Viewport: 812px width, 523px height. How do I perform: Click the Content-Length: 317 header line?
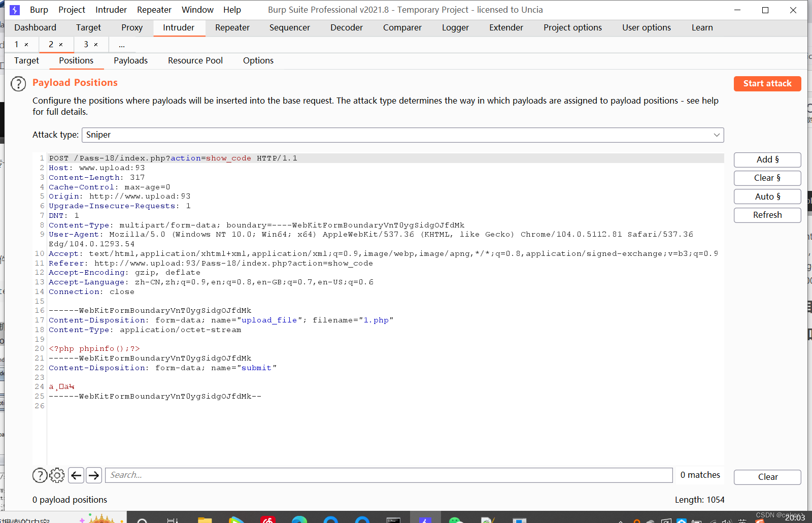97,178
